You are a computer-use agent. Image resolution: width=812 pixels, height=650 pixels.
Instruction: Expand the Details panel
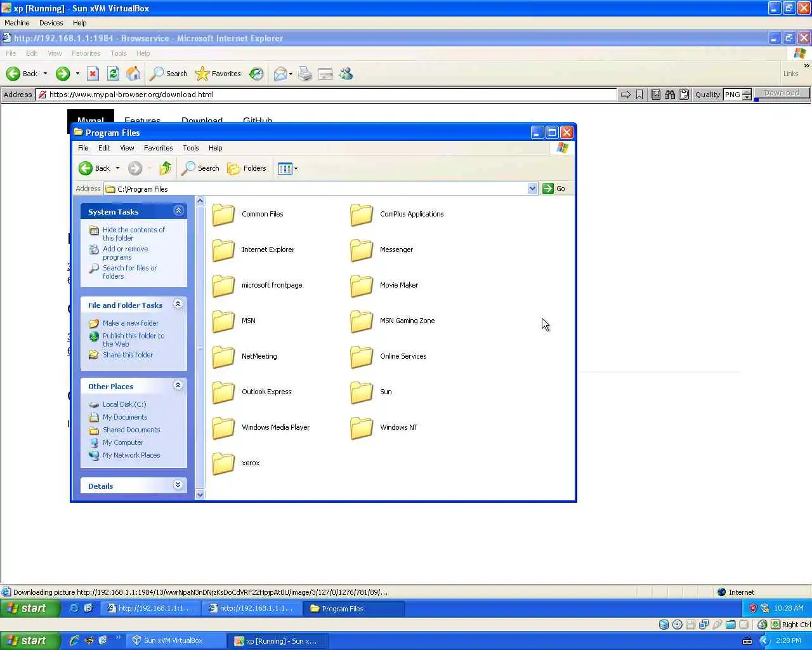point(178,485)
